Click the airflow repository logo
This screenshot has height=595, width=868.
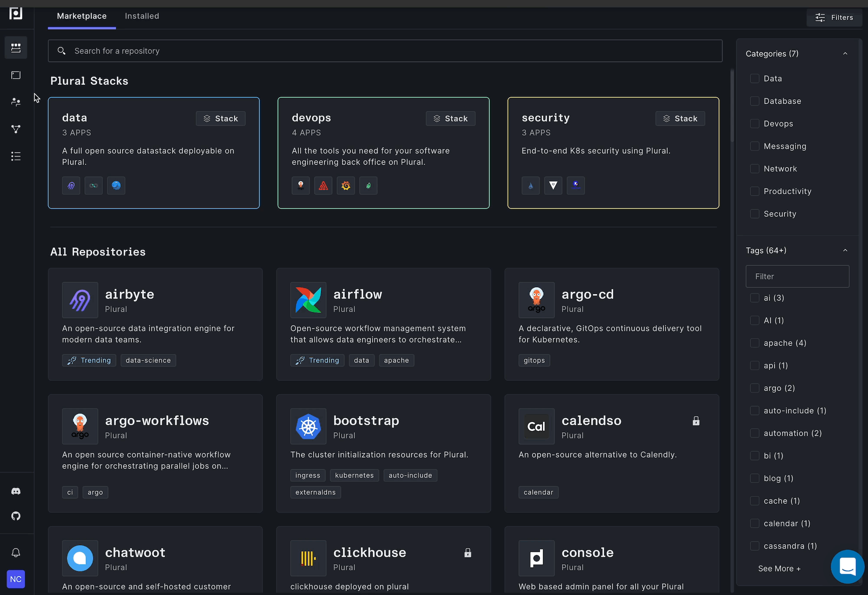click(x=308, y=300)
